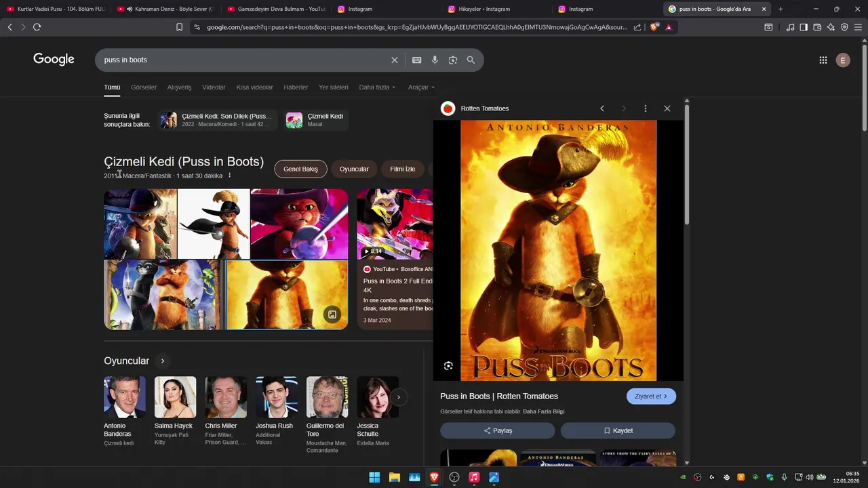This screenshot has width=868, height=488.
Task: Switch to Videolar tab
Action: pos(214,87)
